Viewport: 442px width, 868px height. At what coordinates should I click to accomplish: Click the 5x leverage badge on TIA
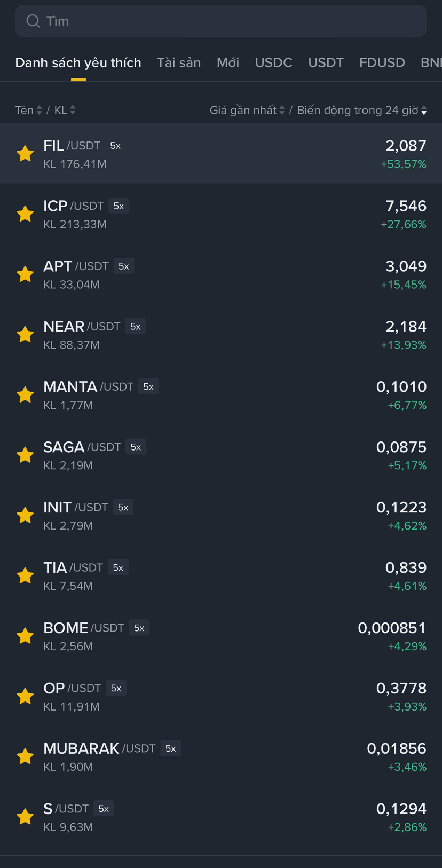pos(118,567)
